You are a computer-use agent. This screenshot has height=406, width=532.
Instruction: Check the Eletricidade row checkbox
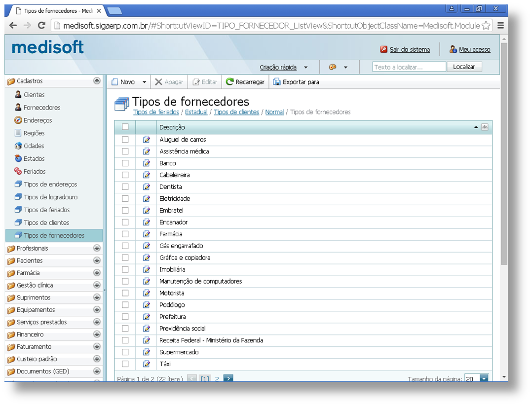[x=125, y=198]
